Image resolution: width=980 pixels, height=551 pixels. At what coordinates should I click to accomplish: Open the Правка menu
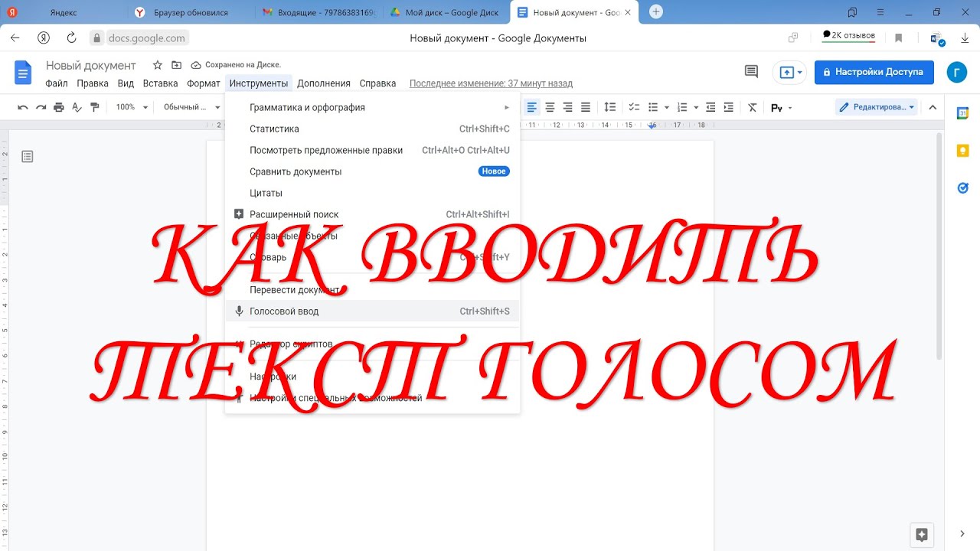93,83
